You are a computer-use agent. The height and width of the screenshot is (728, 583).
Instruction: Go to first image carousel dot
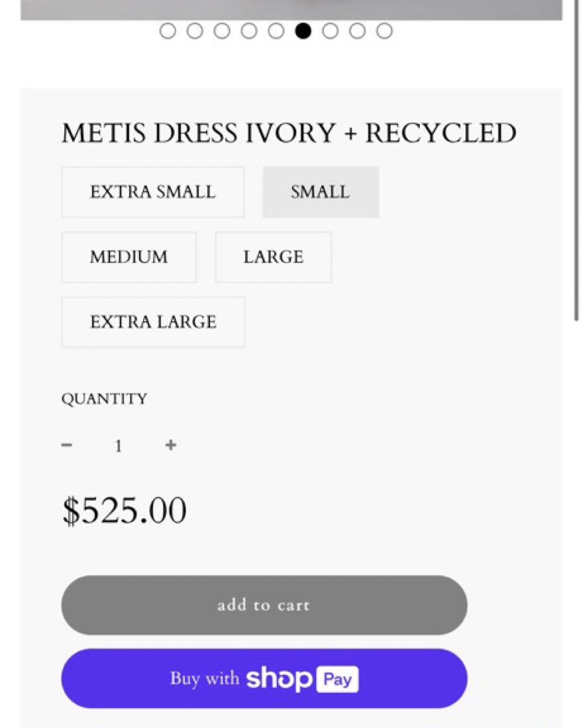(168, 31)
